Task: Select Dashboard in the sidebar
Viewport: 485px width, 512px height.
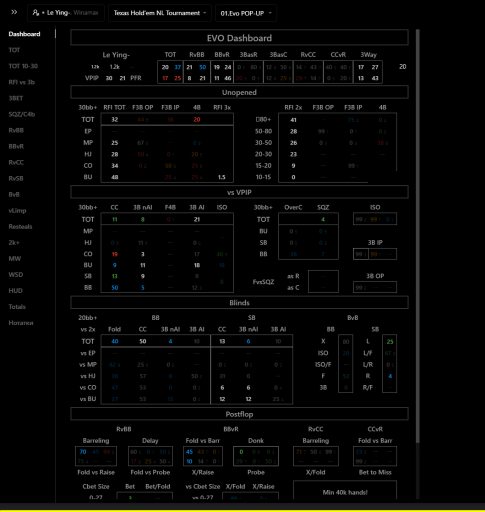Action: [24, 34]
